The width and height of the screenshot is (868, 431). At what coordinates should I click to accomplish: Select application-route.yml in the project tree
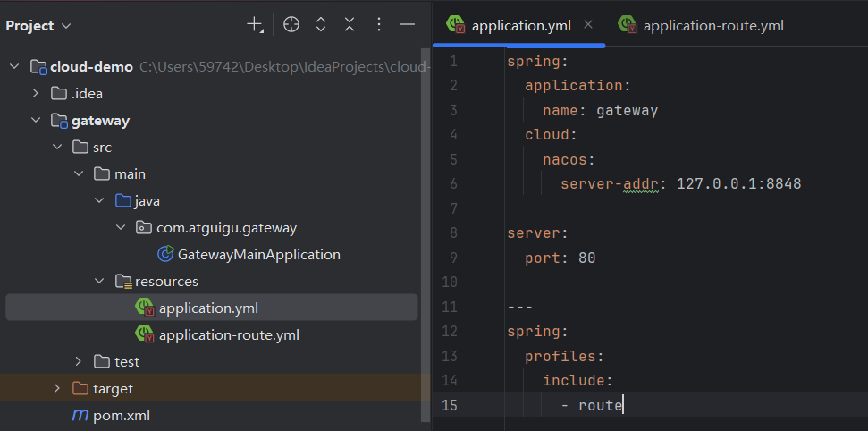pos(229,335)
